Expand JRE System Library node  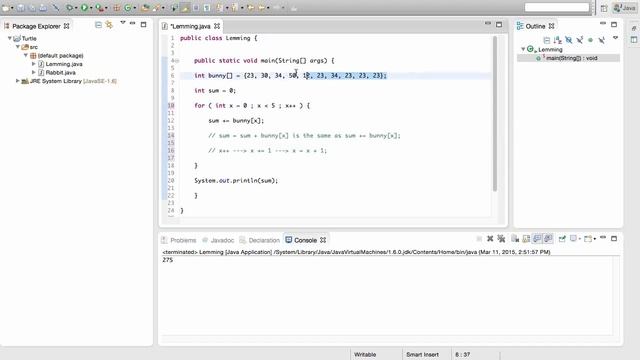tap(18, 81)
